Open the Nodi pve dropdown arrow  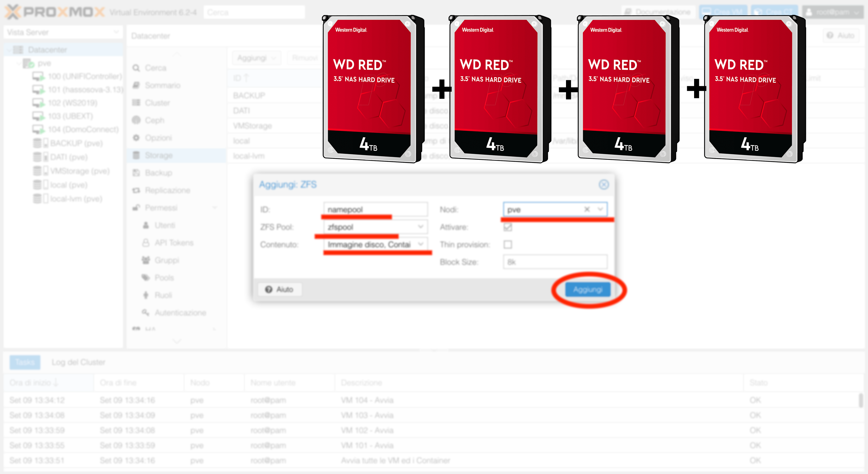(x=600, y=209)
